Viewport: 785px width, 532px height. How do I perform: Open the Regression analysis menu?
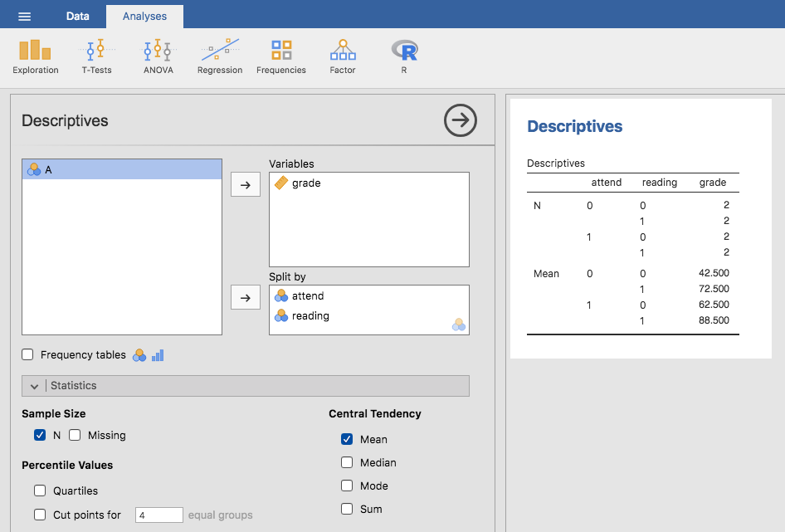220,56
